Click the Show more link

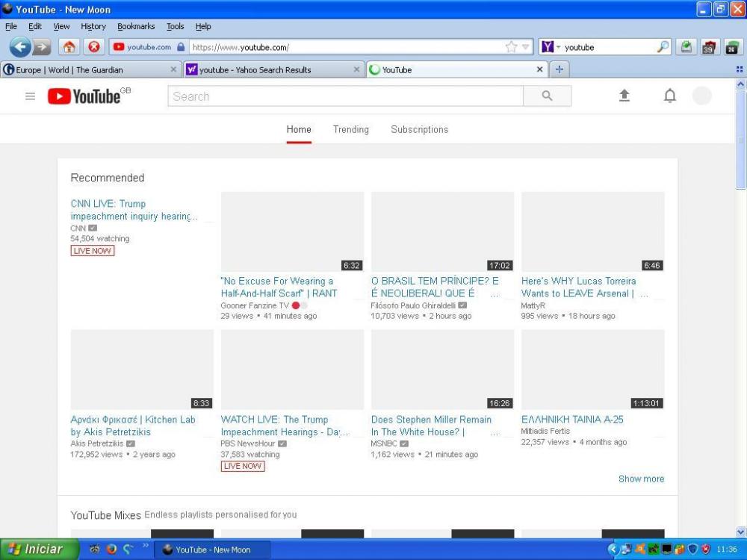tap(641, 479)
